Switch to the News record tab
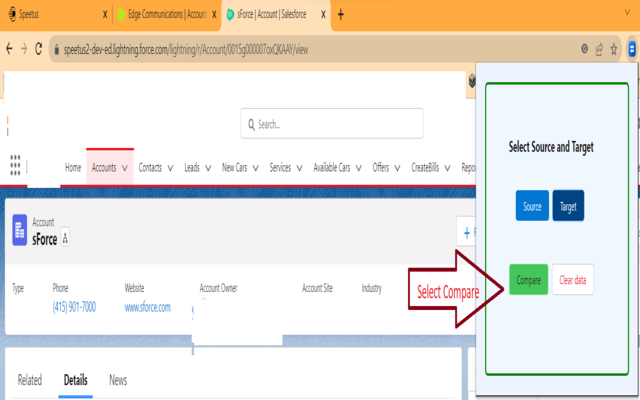This screenshot has height=400, width=640. pyautogui.click(x=118, y=380)
